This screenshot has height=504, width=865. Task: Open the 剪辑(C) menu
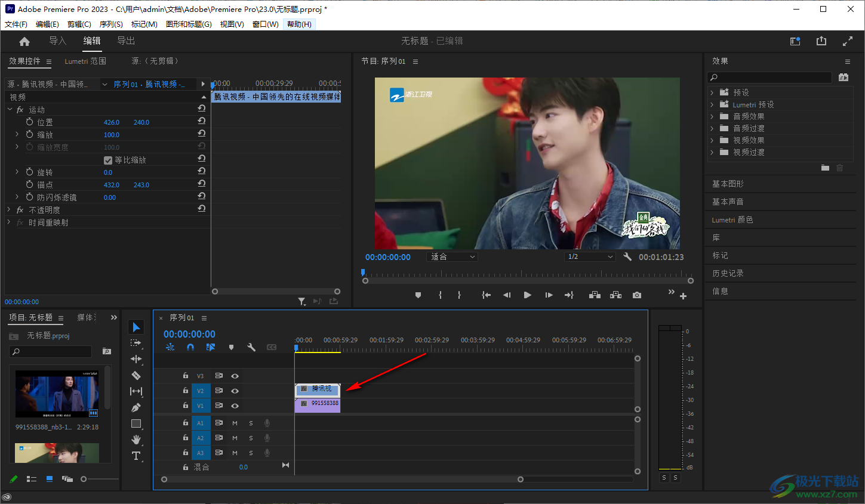click(79, 24)
